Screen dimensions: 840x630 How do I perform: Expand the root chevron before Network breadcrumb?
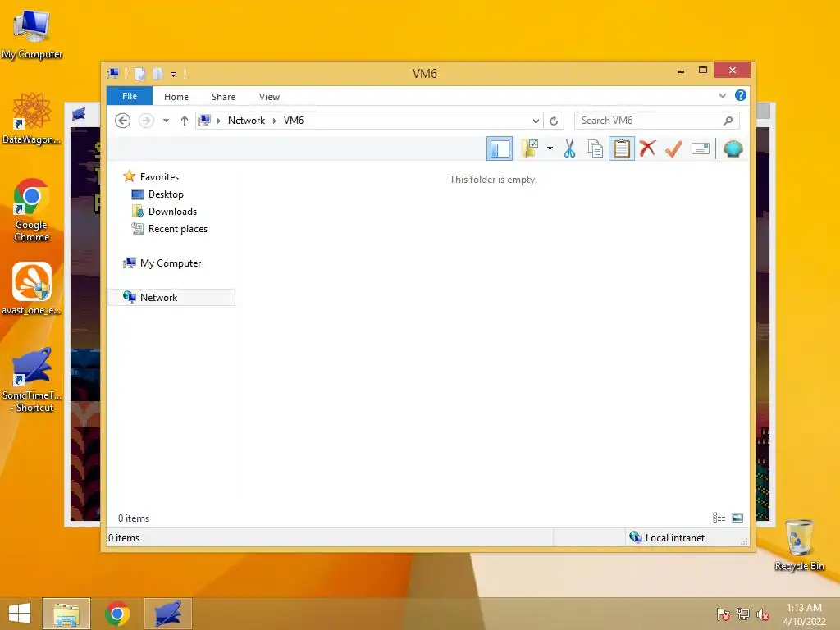[218, 121]
